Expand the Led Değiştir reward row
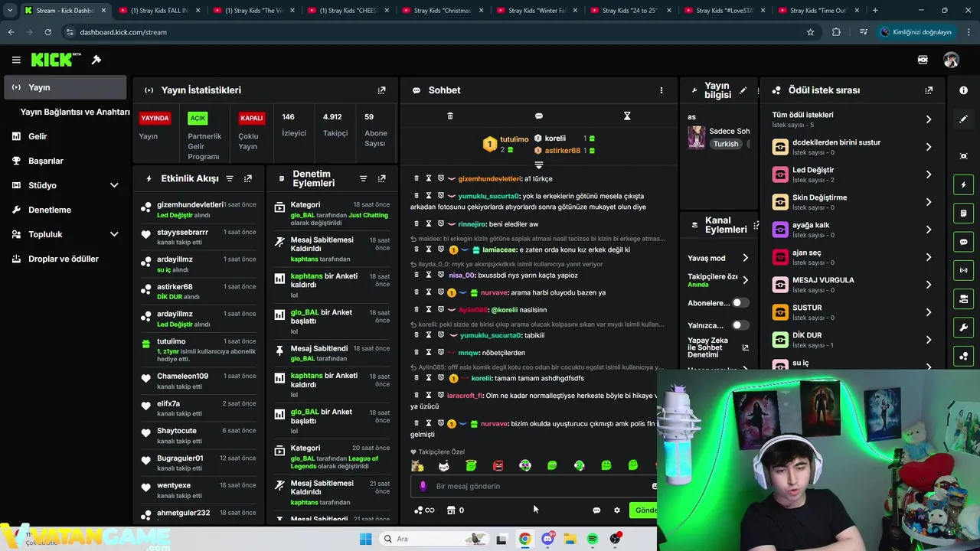 pyautogui.click(x=929, y=174)
